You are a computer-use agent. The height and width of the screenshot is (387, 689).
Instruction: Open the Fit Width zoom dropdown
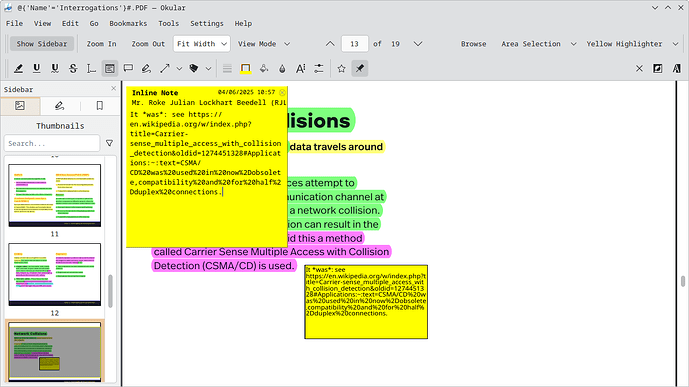pyautogui.click(x=202, y=44)
